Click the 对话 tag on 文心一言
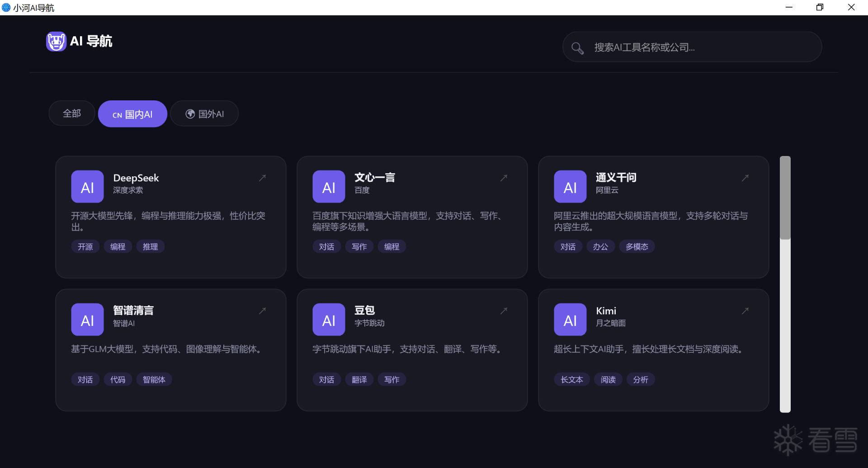Screen dimensions: 868x468 327,246
